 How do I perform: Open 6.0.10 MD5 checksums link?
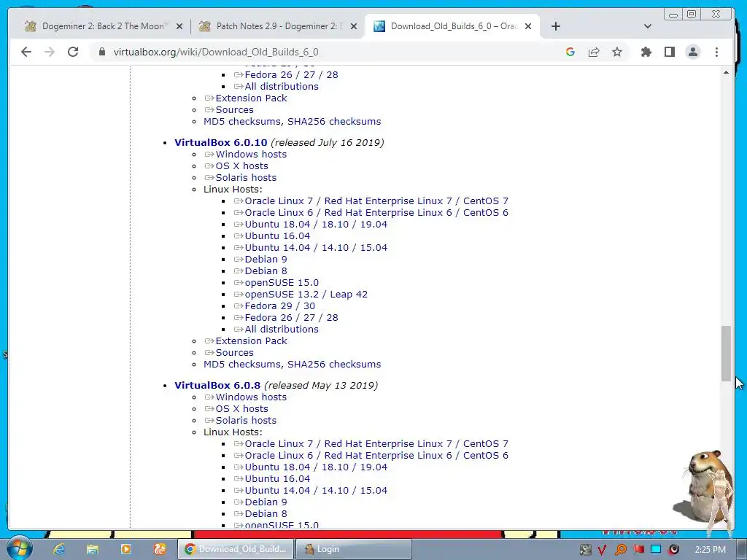(242, 365)
